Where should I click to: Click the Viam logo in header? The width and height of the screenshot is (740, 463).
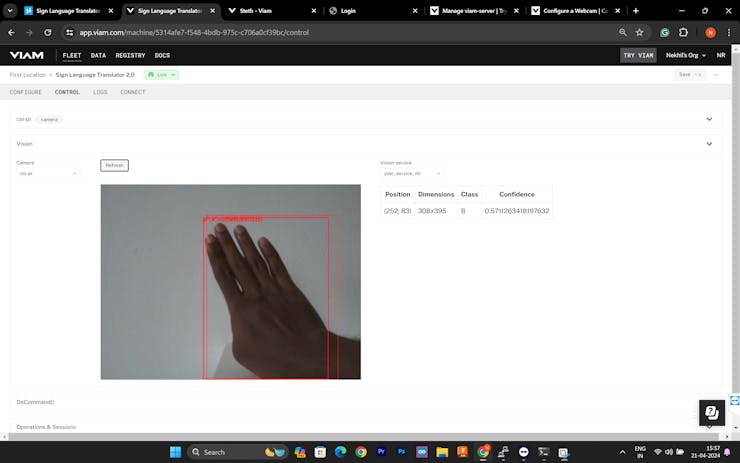(27, 55)
